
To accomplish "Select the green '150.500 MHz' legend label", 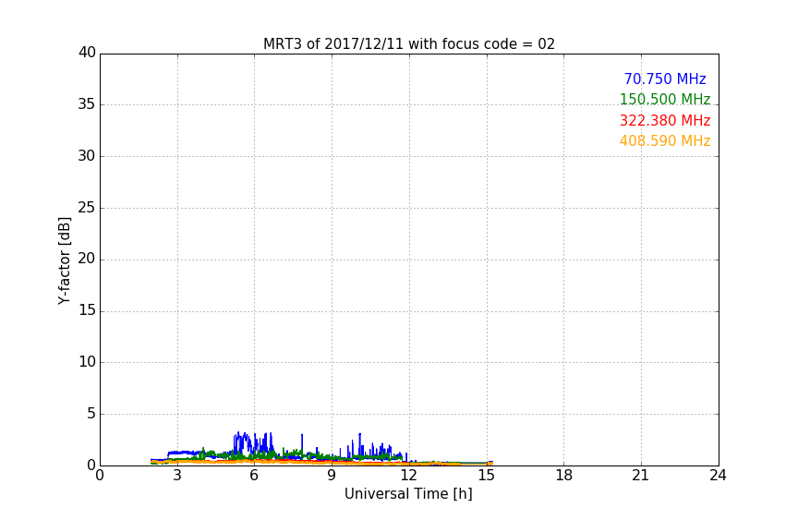I will 665,99.
